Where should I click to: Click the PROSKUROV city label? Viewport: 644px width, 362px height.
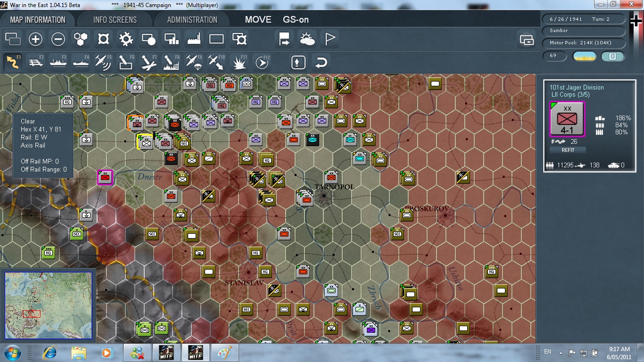pyautogui.click(x=426, y=208)
